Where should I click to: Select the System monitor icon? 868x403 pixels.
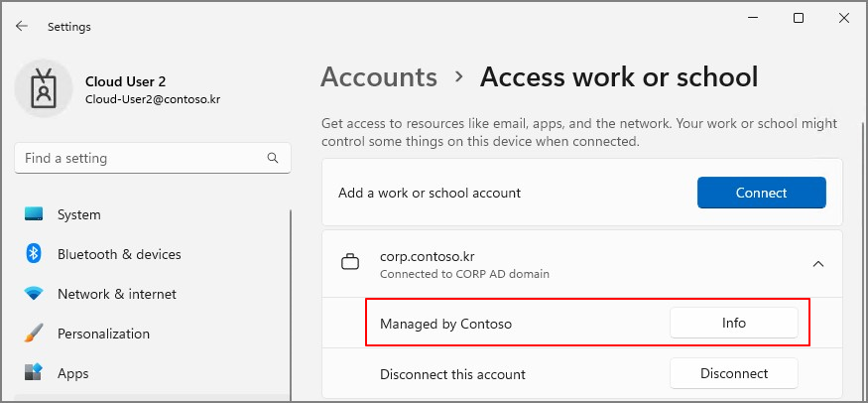tap(34, 214)
